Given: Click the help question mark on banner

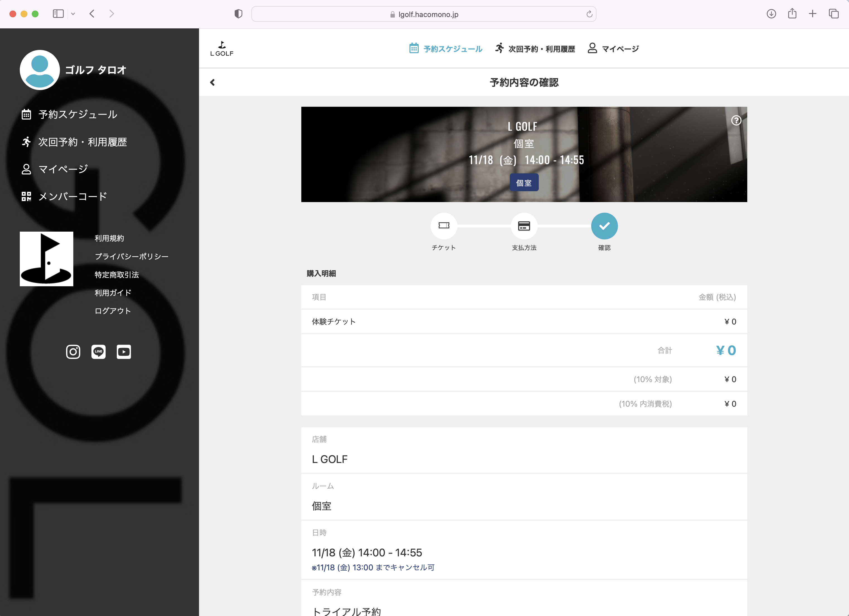Looking at the screenshot, I should click(736, 120).
